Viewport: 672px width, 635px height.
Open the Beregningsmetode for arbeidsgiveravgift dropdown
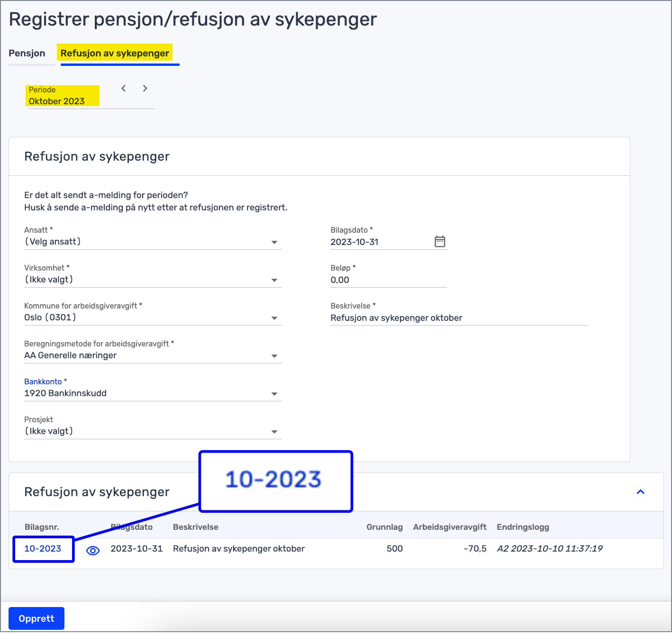point(275,356)
